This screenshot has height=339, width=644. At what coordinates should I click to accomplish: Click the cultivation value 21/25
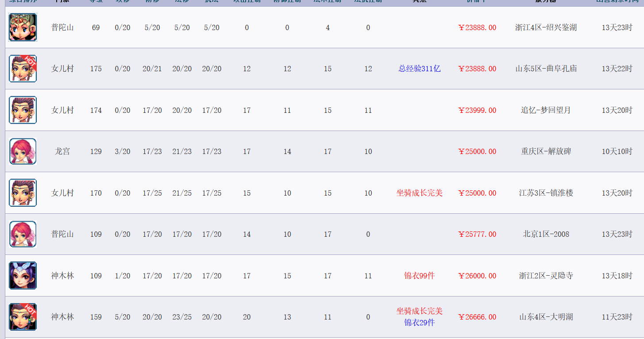[182, 193]
